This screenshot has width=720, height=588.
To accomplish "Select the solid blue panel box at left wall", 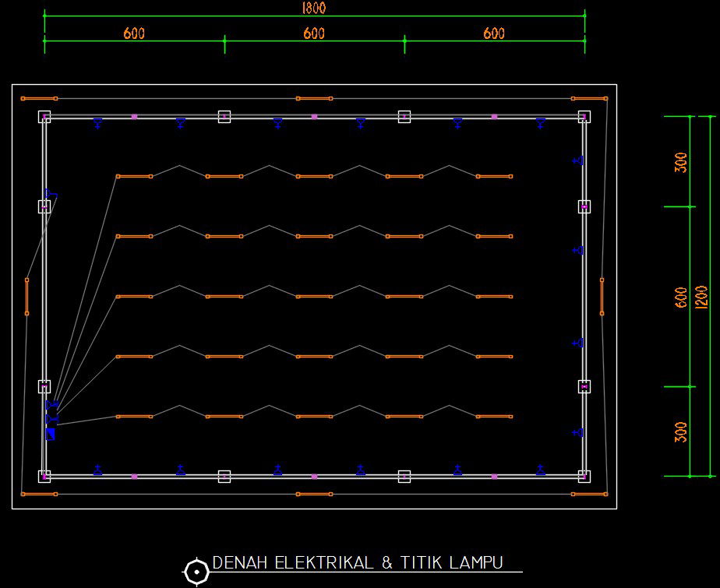I will point(50,433).
